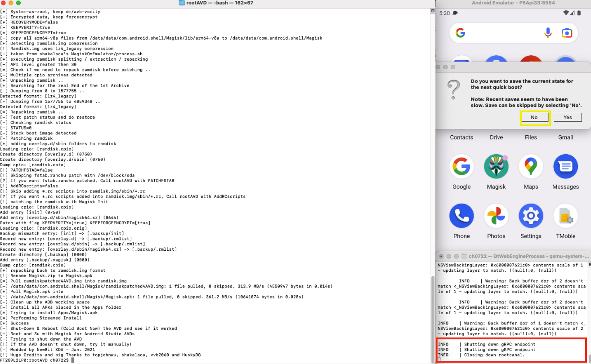
Task: Click the 'STATUS=0' terminal line
Action: click(16, 128)
